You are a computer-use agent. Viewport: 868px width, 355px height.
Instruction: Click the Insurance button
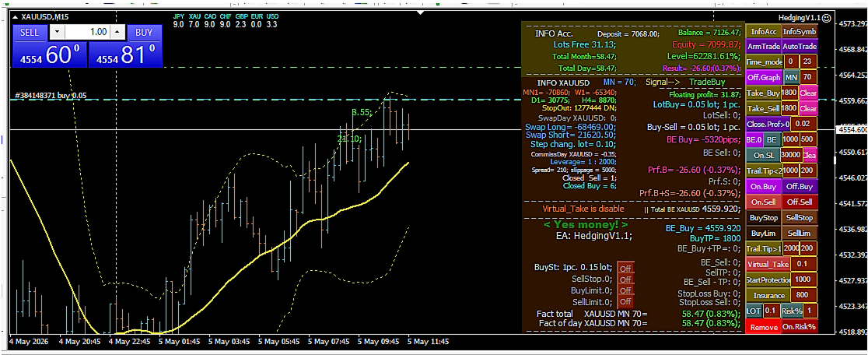pos(768,295)
